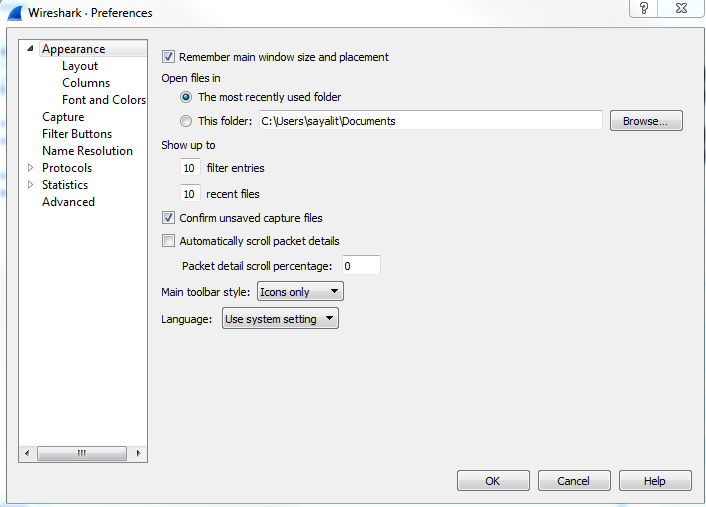706x507 pixels.
Task: Open the Capture preferences section
Action: pos(63,117)
